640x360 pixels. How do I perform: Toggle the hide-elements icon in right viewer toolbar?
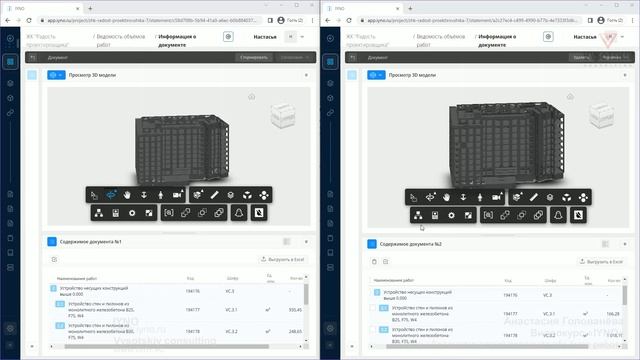coord(578,216)
